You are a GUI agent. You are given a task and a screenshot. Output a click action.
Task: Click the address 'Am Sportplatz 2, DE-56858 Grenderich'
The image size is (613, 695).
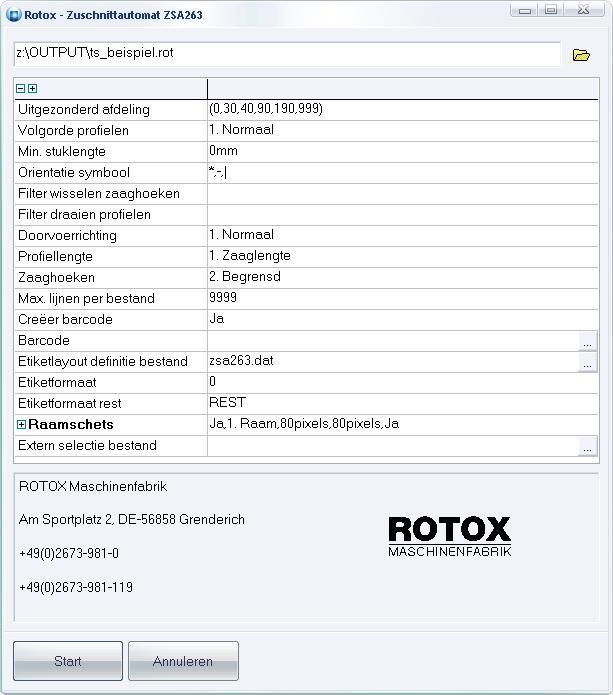click(x=132, y=519)
